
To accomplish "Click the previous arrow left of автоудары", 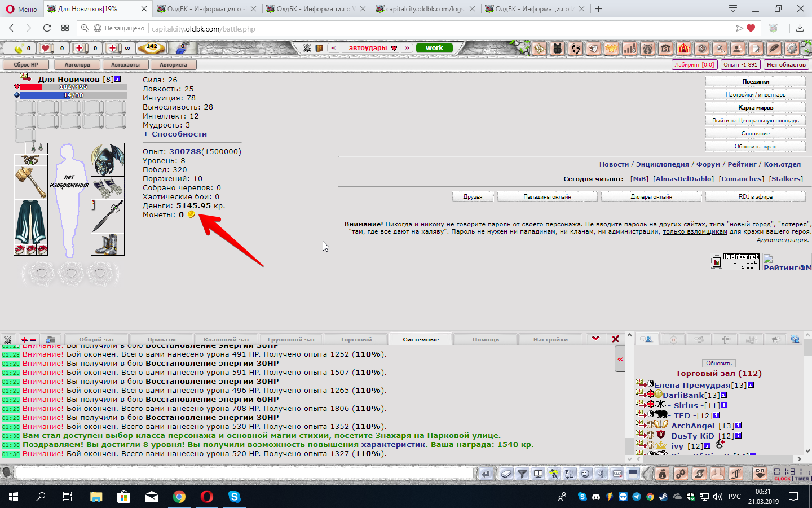I will 333,48.
